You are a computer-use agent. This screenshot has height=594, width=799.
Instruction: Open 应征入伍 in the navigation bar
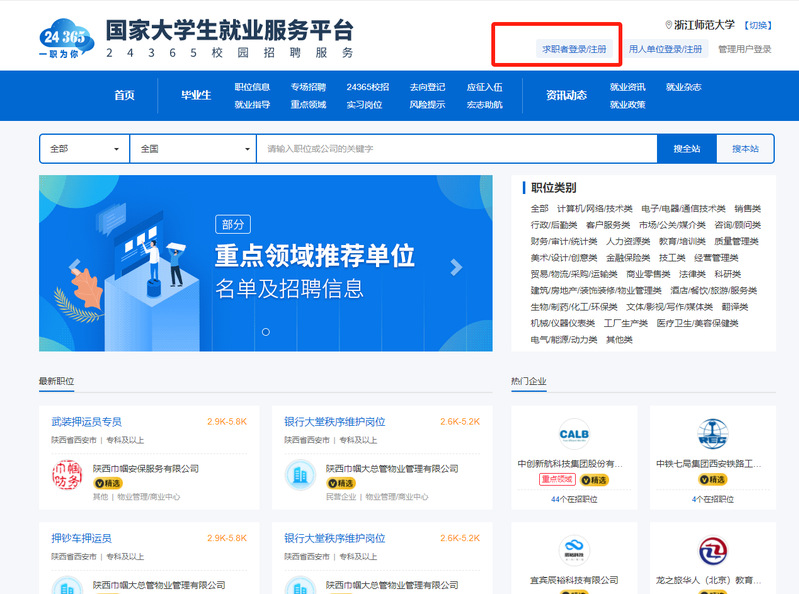(x=485, y=87)
